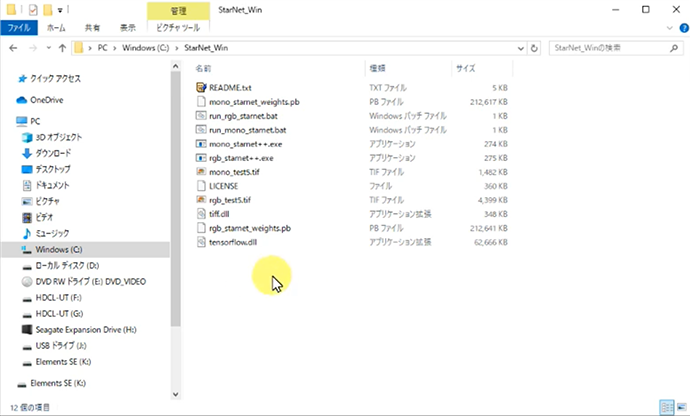This screenshot has height=416, width=690.
Task: Switch to details view layout icon
Action: 666,407
